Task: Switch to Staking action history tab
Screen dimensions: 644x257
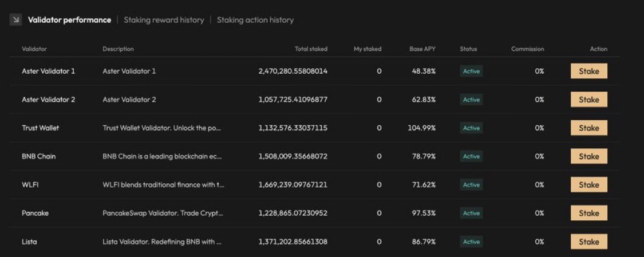Action: [255, 19]
